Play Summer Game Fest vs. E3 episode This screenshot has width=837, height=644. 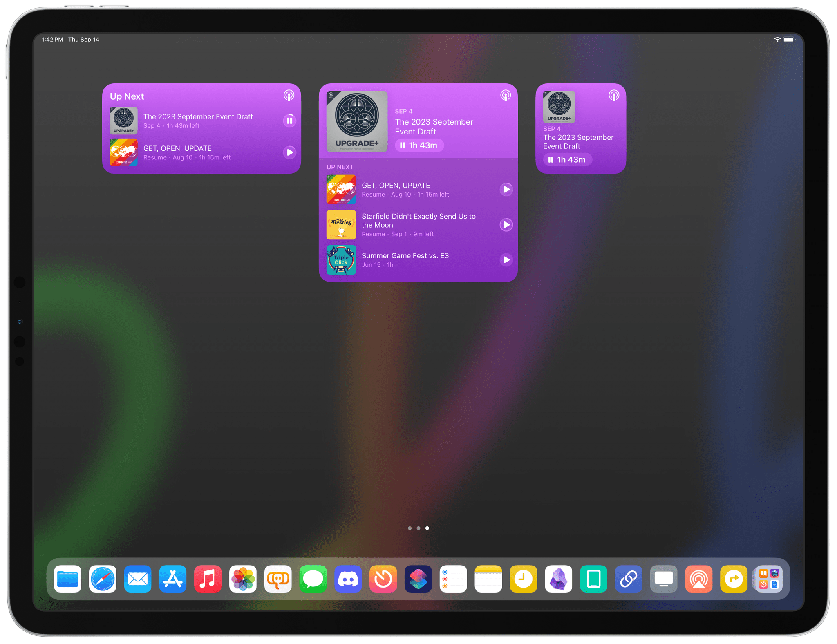[x=506, y=260]
